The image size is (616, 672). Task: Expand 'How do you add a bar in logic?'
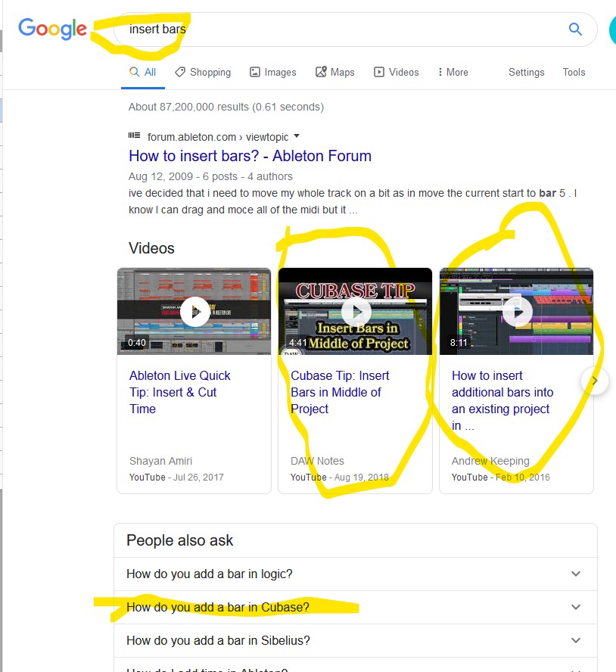[356, 574]
